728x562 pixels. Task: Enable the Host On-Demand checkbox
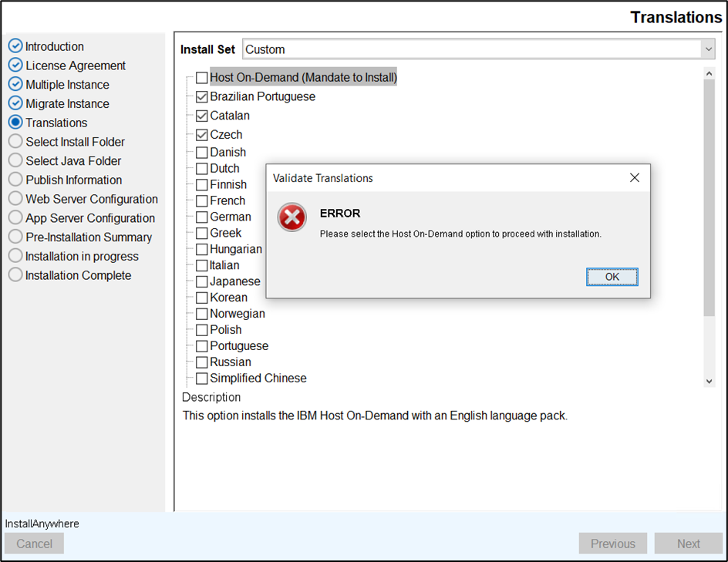[x=201, y=78]
